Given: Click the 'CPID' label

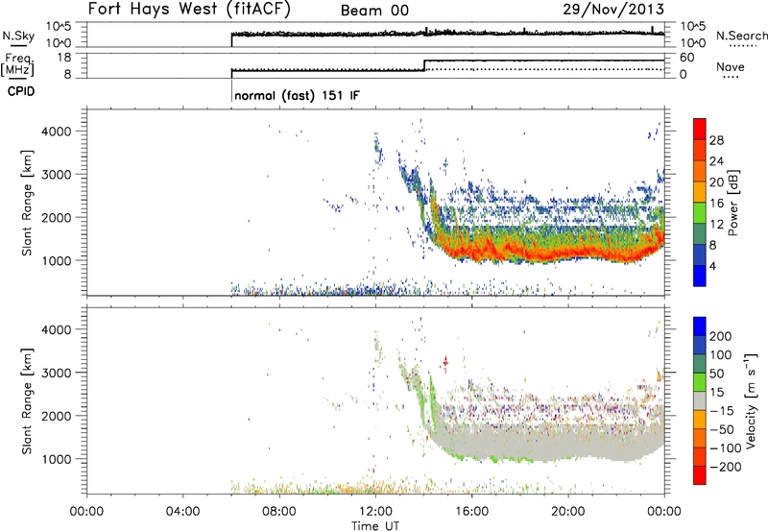Looking at the screenshot, I should point(21,91).
